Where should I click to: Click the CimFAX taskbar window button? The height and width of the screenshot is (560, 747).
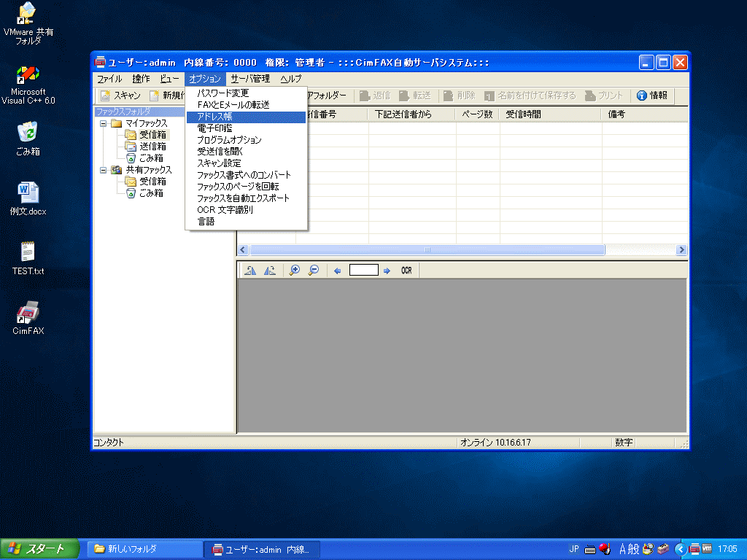262,549
